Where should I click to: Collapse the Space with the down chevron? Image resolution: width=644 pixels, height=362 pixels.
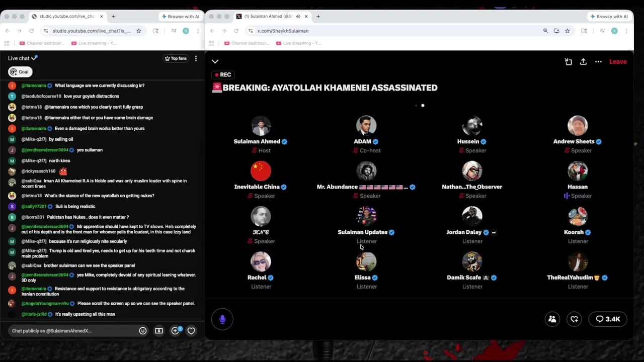215,61
